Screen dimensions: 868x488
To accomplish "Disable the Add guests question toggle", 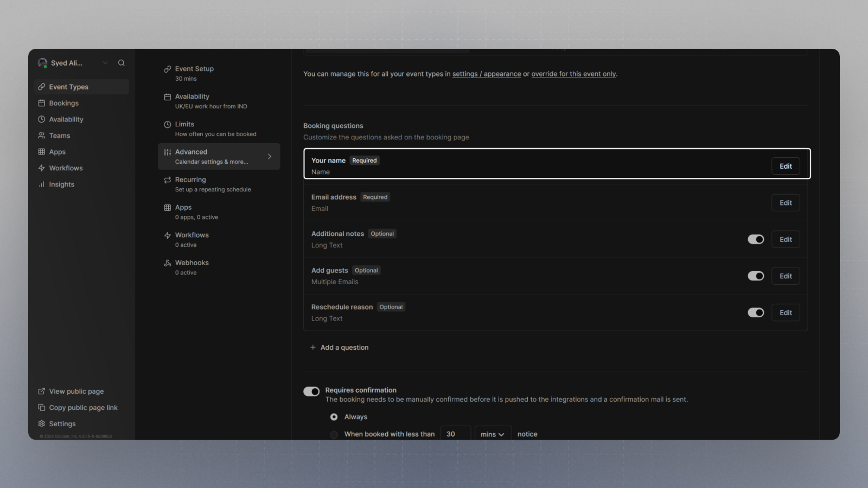I will 756,276.
